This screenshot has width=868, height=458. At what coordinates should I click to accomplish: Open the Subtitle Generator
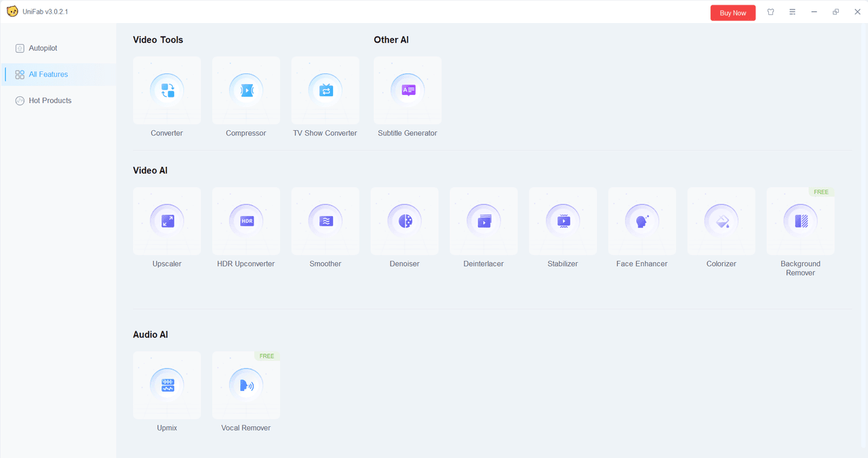408,90
